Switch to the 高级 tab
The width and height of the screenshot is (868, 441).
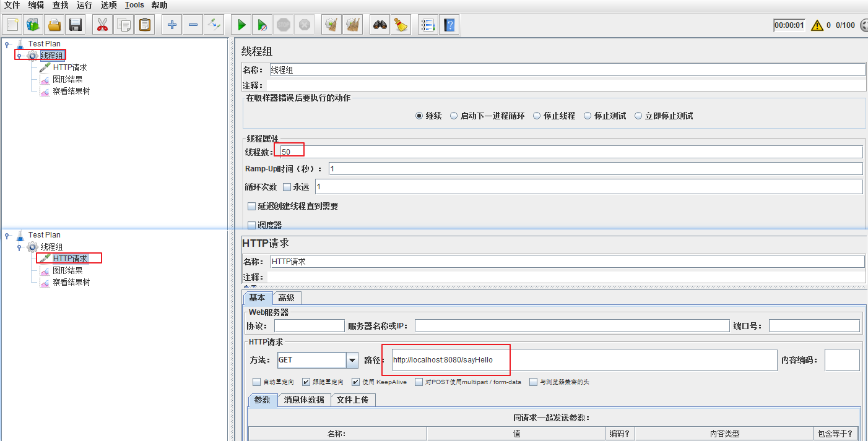tap(286, 298)
